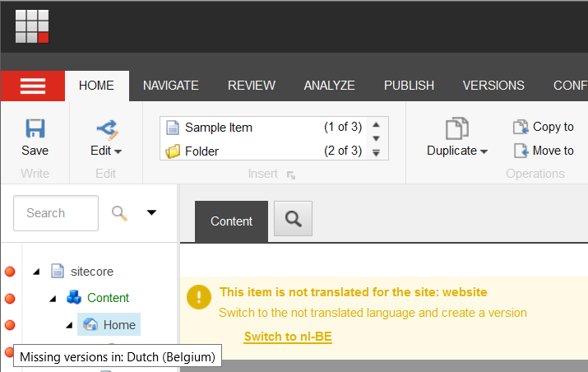588x372 pixels.
Task: Open the PUBLISH ribbon tab
Action: pos(409,86)
